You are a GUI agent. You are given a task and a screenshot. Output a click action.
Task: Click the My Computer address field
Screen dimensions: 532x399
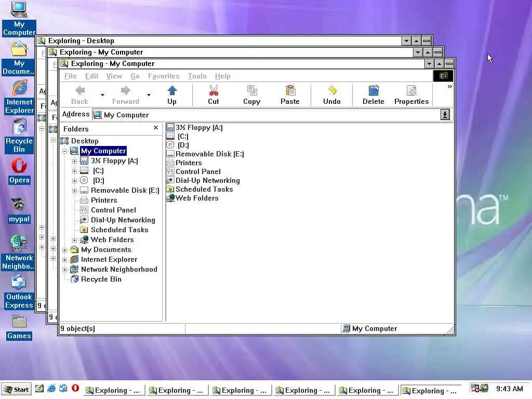tap(267, 115)
